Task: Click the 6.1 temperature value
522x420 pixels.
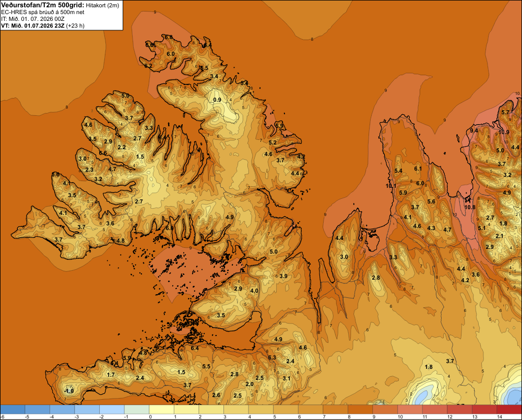Action: pyautogui.click(x=418, y=169)
